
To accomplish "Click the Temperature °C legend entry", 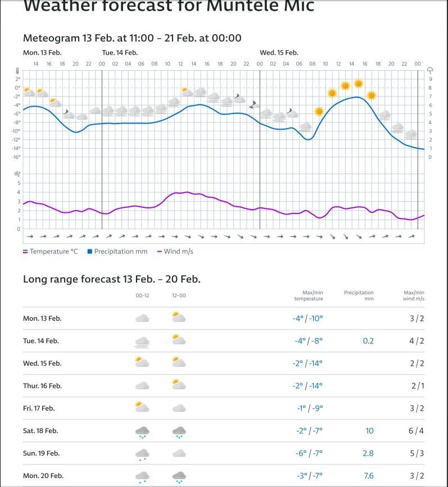I will (51, 252).
